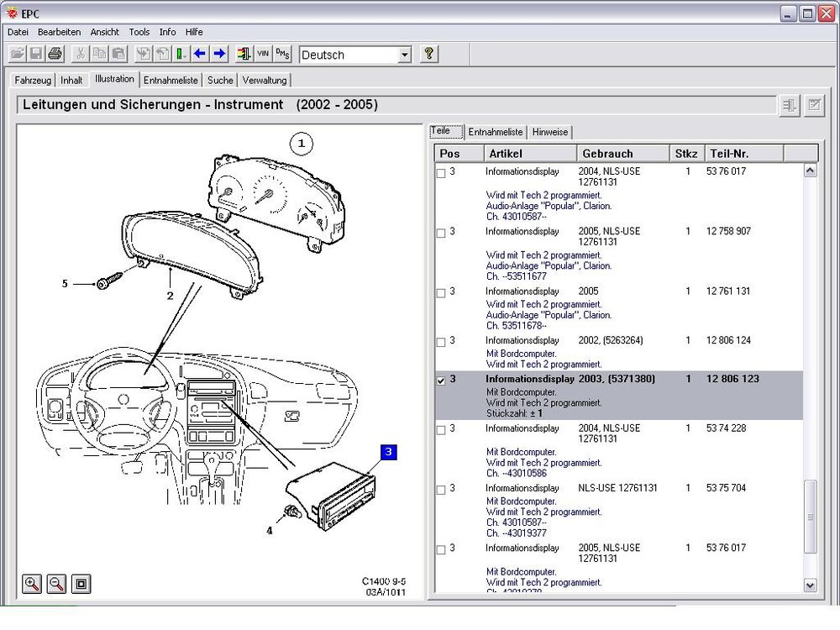The width and height of the screenshot is (840, 630).
Task: Switch to the Verwaltung tab
Action: pos(265,81)
